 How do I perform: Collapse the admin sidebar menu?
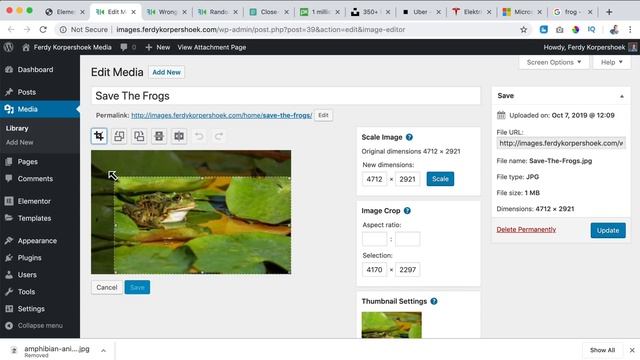[x=34, y=325]
